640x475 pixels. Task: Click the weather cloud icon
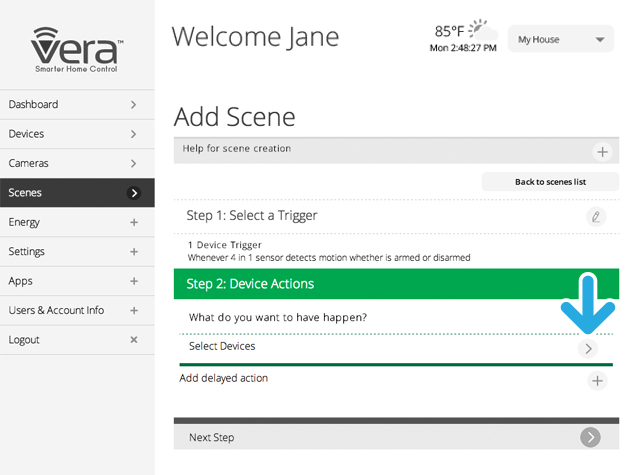point(482,28)
